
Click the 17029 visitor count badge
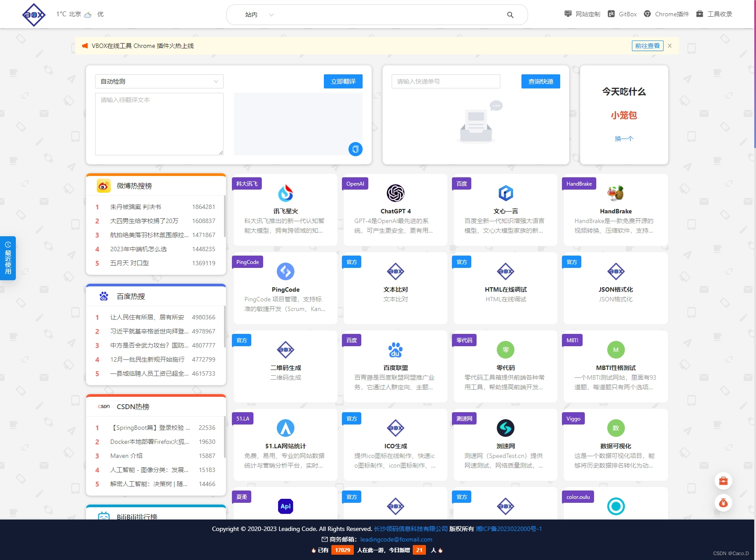pyautogui.click(x=342, y=550)
